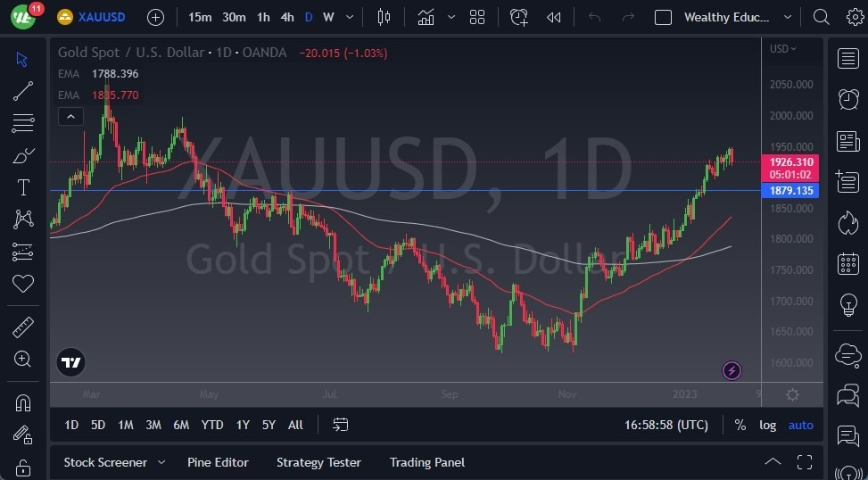Create a new price alert
Screen dimensions: 868x480
(519, 17)
